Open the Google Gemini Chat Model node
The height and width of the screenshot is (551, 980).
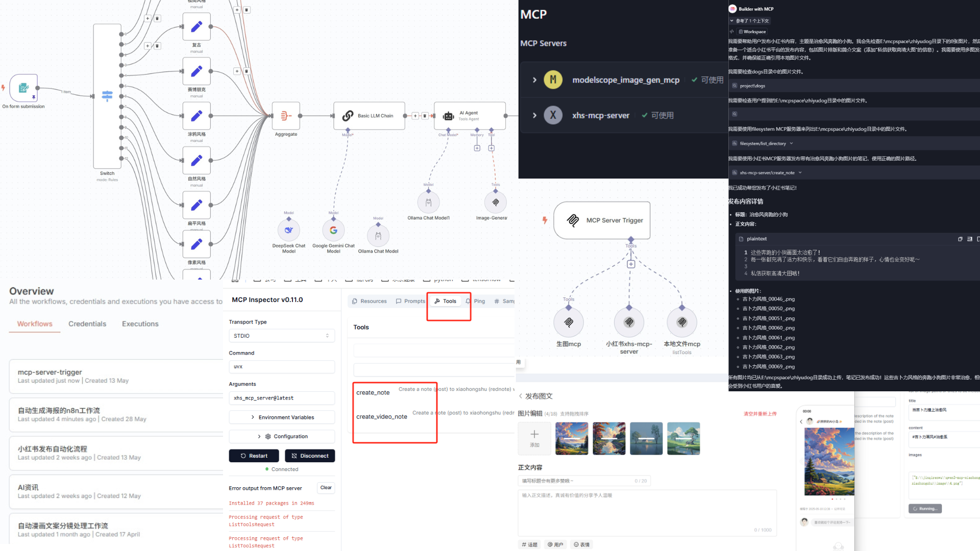click(x=333, y=231)
